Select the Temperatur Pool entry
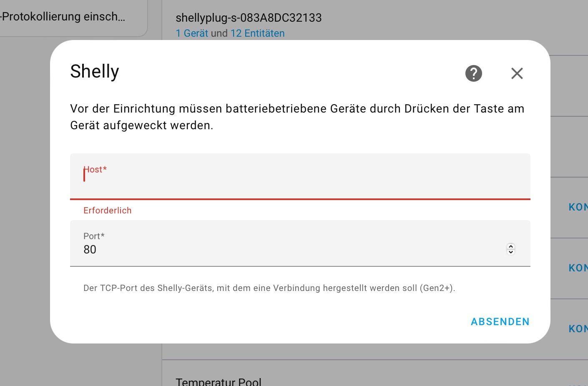This screenshot has height=386, width=588. coord(219,381)
